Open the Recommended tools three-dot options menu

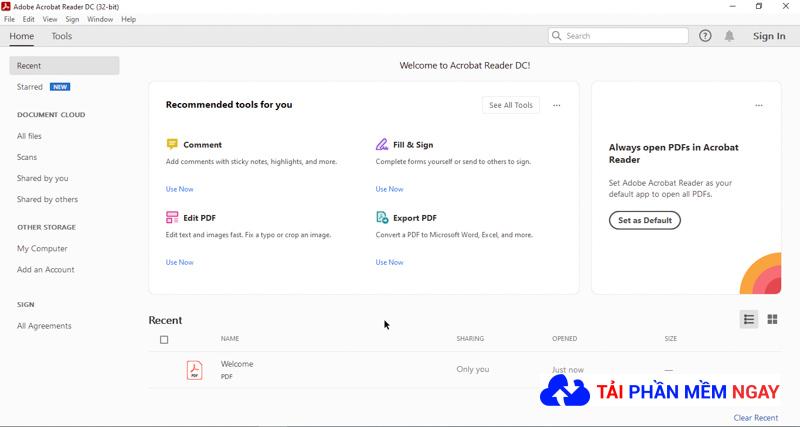[x=557, y=106]
